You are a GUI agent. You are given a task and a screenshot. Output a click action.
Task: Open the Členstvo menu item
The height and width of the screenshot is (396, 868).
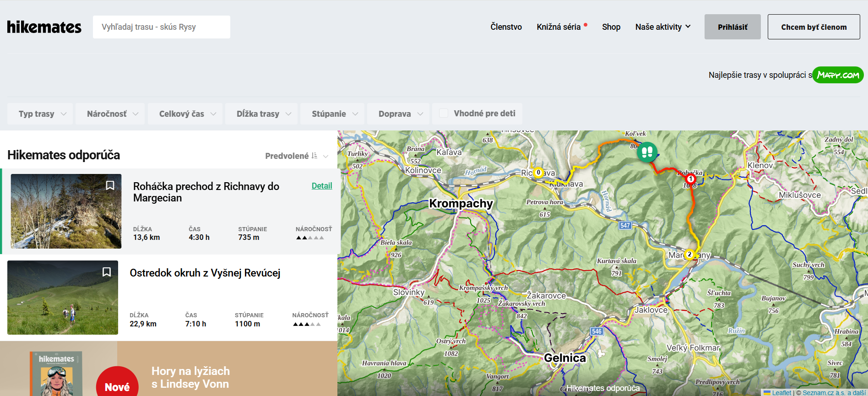point(506,27)
